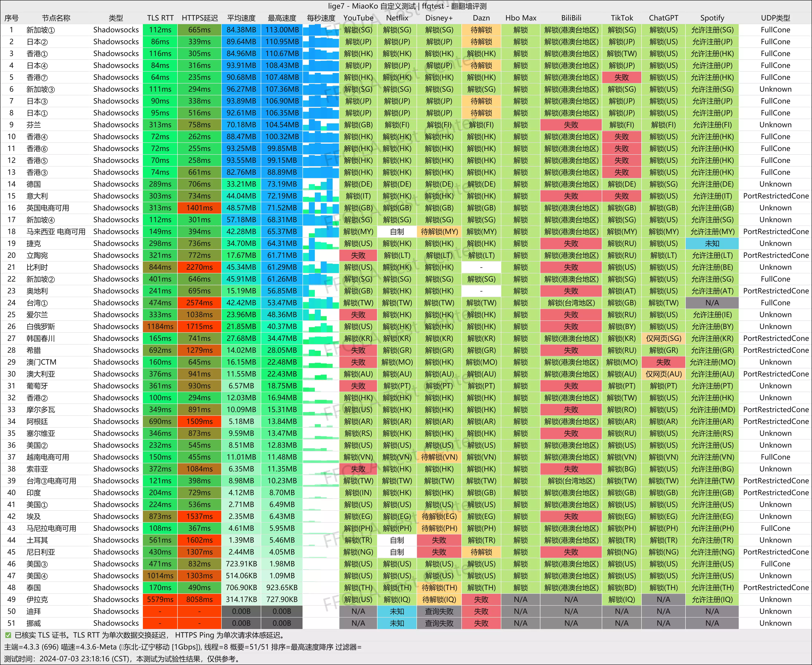Click Hbo Max N/A cell in the 伊拉克 row

pyautogui.click(x=520, y=600)
